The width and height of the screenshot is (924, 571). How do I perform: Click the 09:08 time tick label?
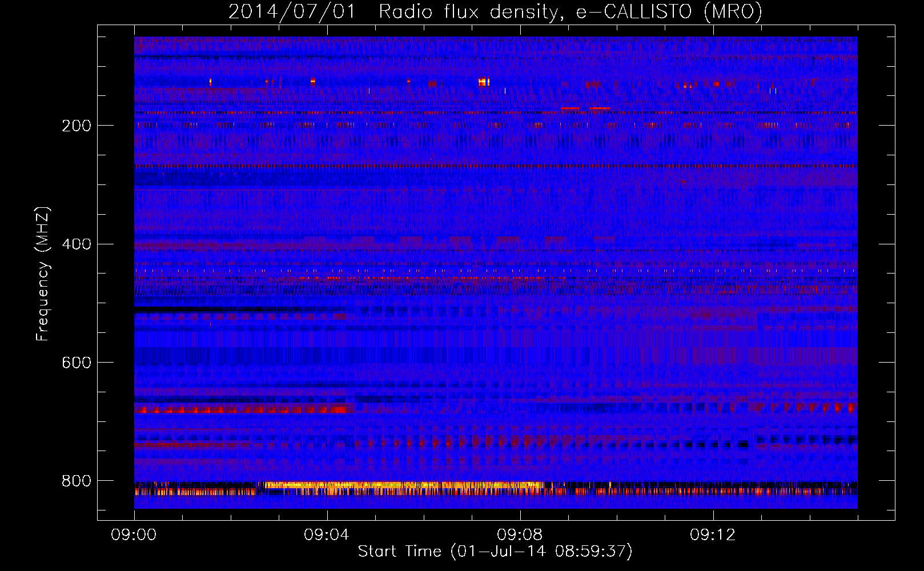tap(520, 535)
